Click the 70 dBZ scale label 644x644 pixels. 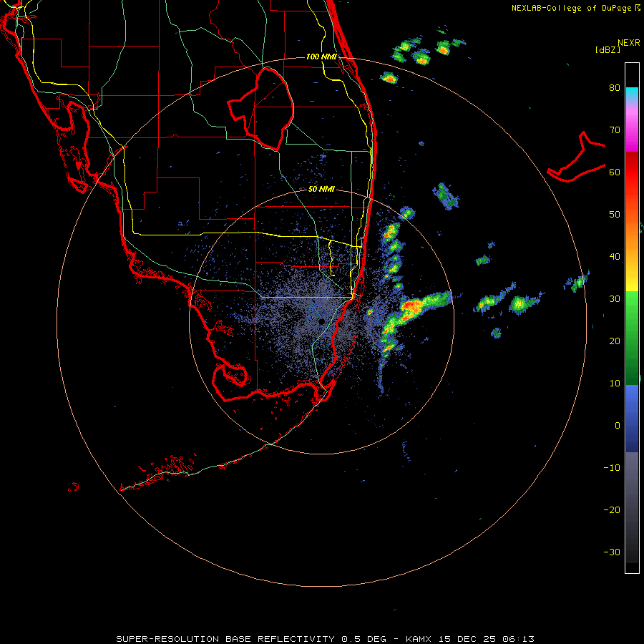pyautogui.click(x=615, y=130)
